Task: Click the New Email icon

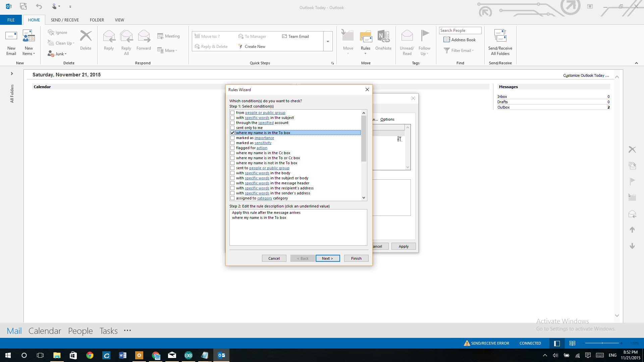Action: (x=11, y=36)
